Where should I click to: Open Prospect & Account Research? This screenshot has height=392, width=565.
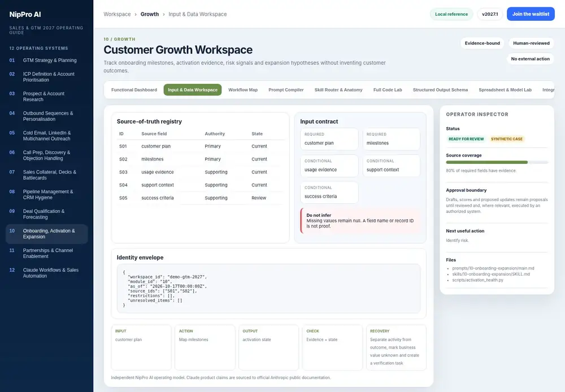click(46, 96)
